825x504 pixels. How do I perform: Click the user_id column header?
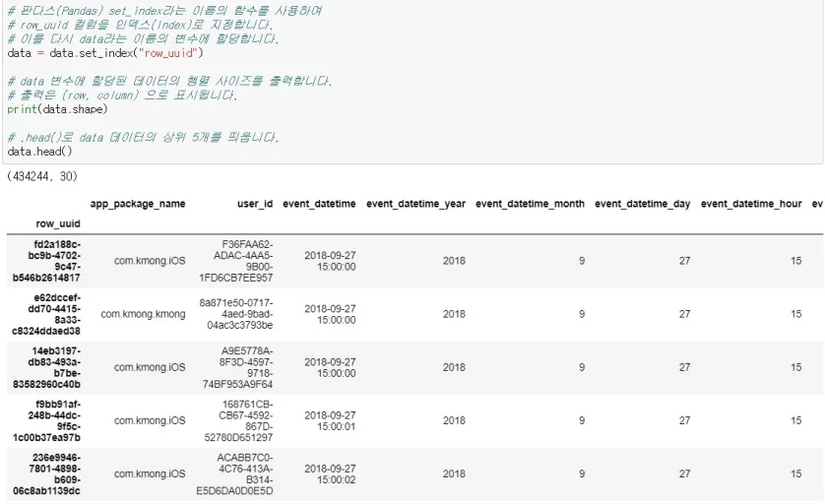(x=255, y=204)
